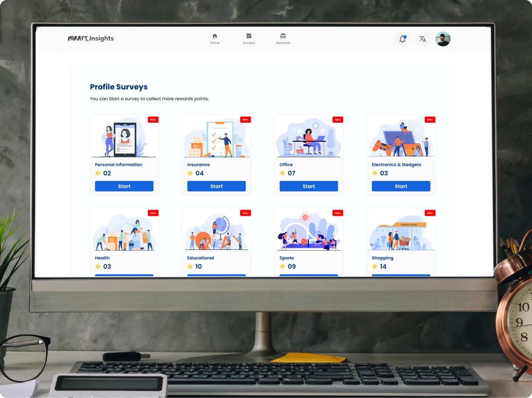The height and width of the screenshot is (398, 532).
Task: Click the points coin icon for Personal Information
Action: coord(98,173)
